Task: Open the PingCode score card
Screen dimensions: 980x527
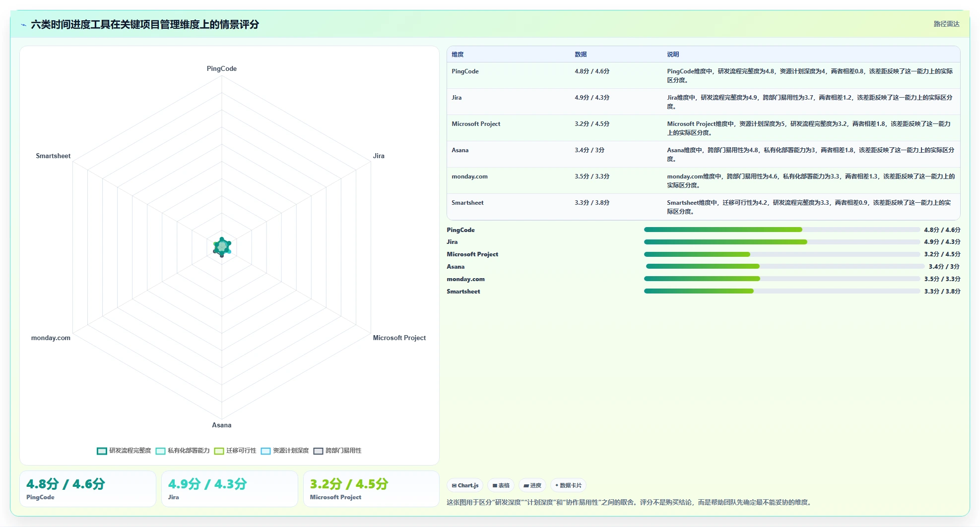Action: point(88,489)
